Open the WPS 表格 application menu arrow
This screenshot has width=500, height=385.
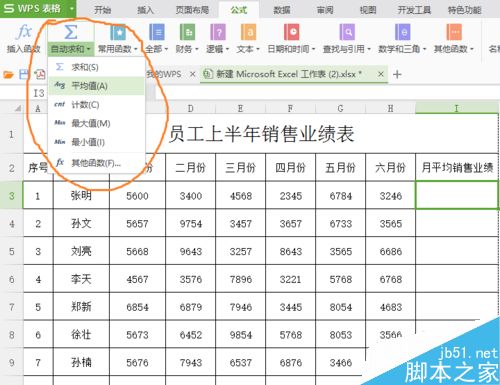(x=71, y=9)
